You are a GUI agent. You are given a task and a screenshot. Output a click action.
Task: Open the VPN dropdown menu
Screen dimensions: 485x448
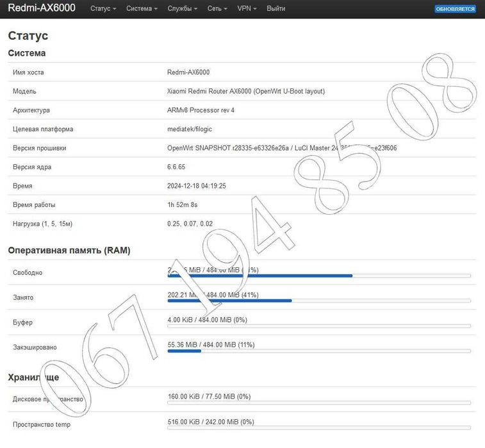(247, 9)
